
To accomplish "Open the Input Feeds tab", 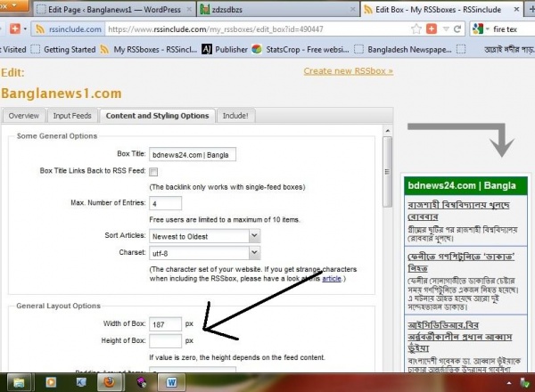I will (x=72, y=116).
